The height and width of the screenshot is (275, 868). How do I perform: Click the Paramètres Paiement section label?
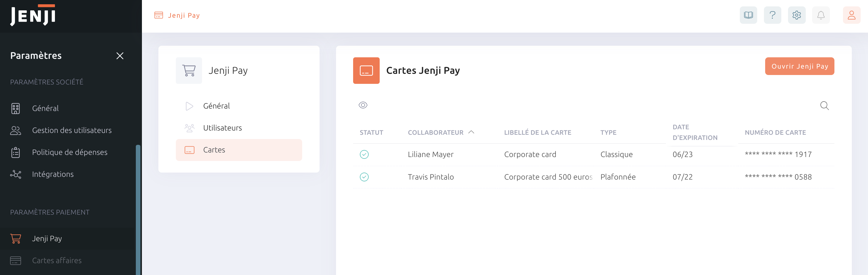pos(49,212)
